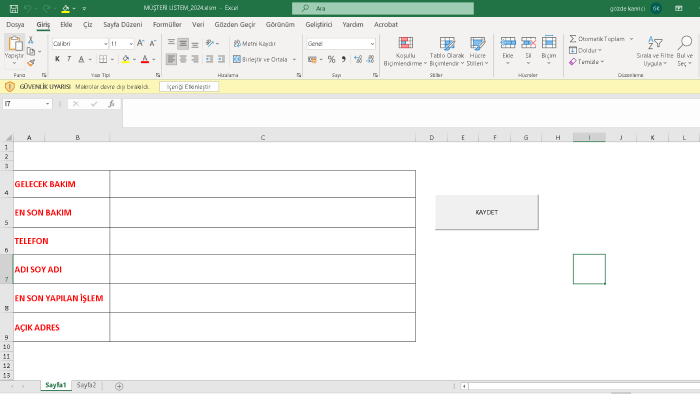Toggle Underline (A) formatting
700x394 pixels.
81,59
